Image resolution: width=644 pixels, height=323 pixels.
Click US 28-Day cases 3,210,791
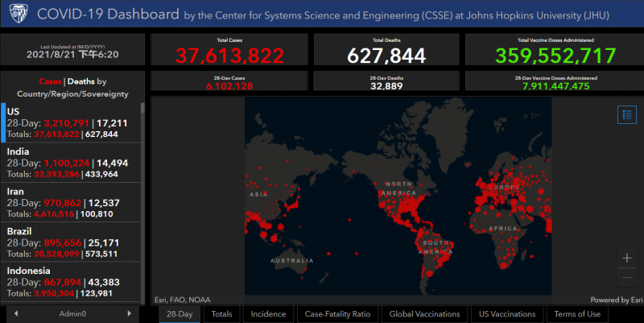pos(67,123)
